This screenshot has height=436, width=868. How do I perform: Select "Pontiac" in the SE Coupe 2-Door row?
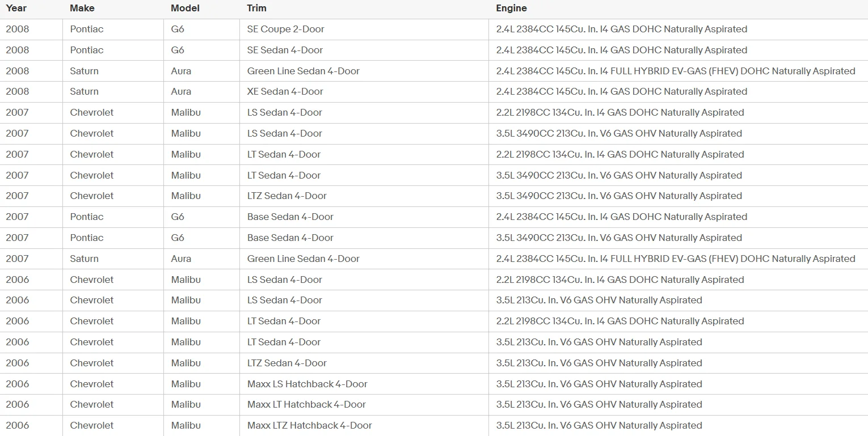tap(87, 29)
